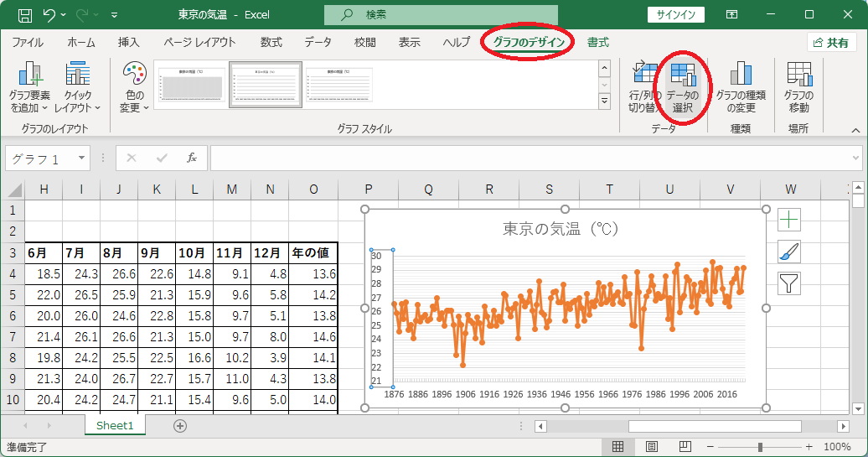Click the formula bar confirm check icon
868x457 pixels.
point(162,158)
